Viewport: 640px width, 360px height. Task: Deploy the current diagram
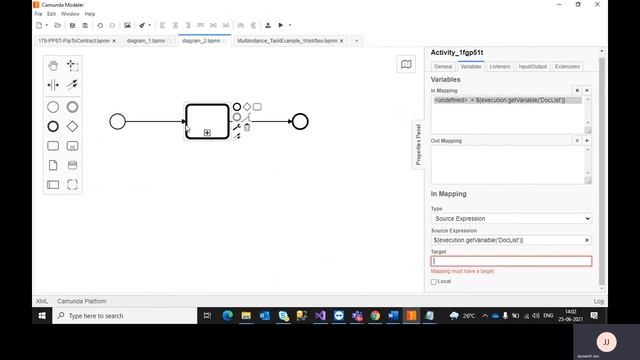pos(268,25)
